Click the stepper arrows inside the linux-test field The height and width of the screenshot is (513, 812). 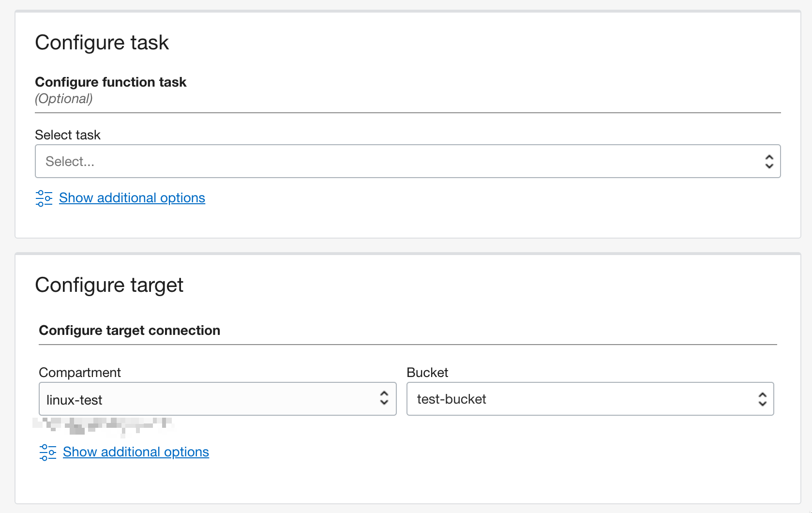click(384, 399)
